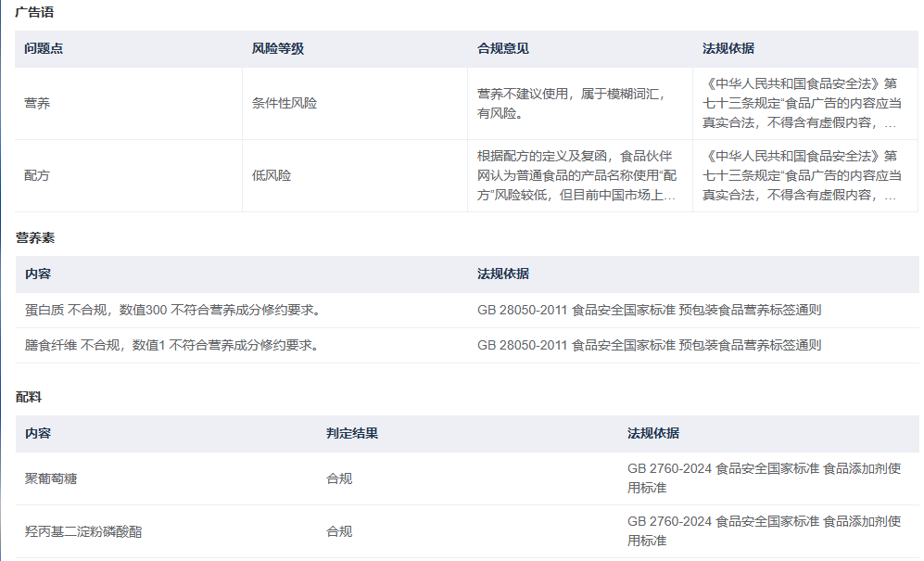Viewport: 924px width, 561px height.
Task: Click the 判定结果 column header
Action: (351, 433)
